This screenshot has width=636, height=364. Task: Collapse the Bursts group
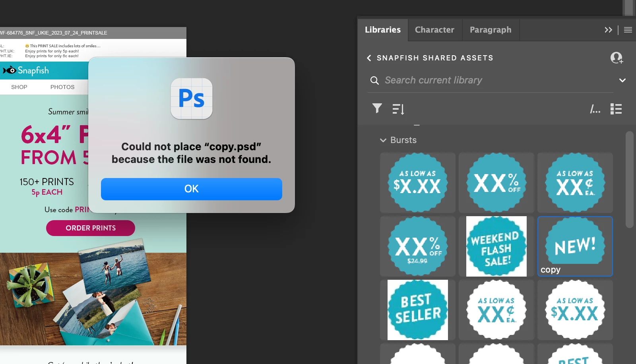pos(383,140)
